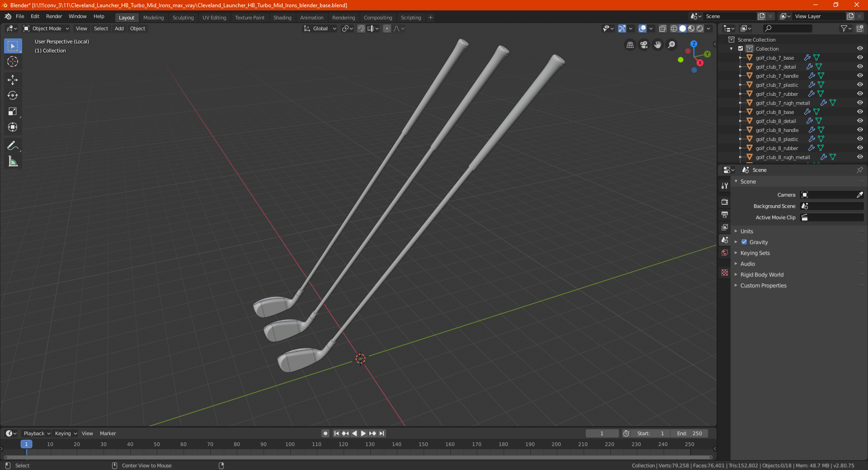
Task: Switch to the UV Editing workspace tab
Action: [214, 18]
